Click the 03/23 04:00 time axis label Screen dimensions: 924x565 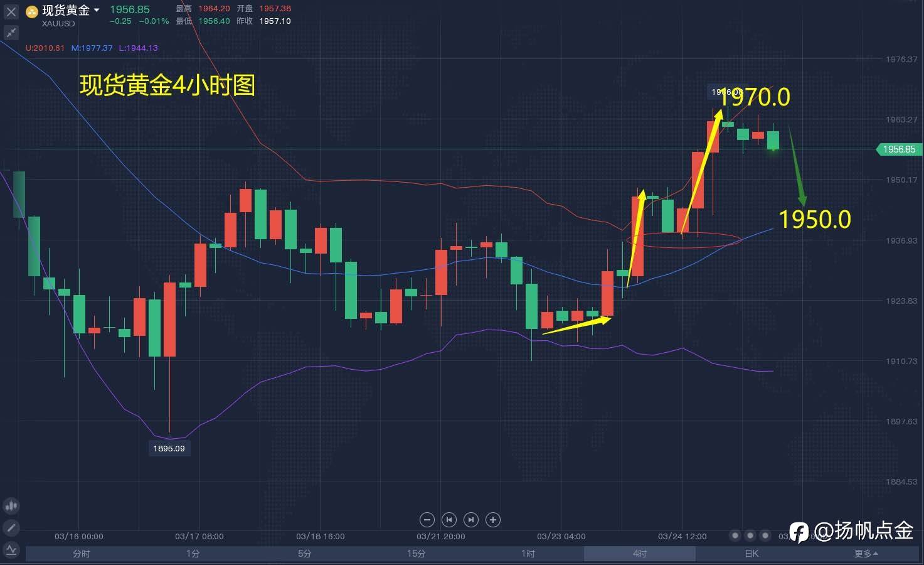click(x=561, y=536)
